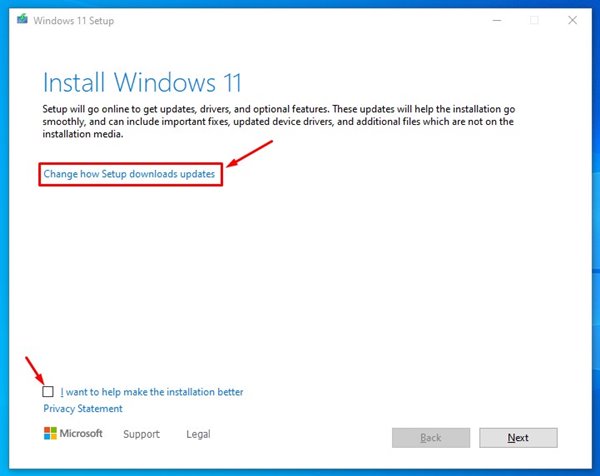600x476 pixels.
Task: Click the Windows 11 Setup title bar icon
Action: [22, 19]
